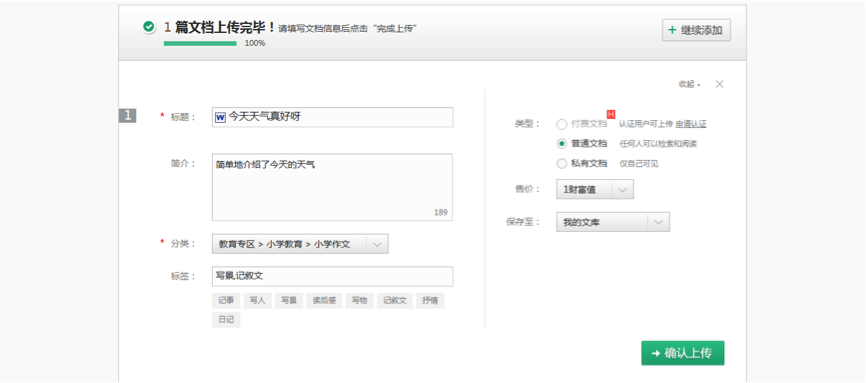
Task: Add the 日记 tag suggestion
Action: 226,320
